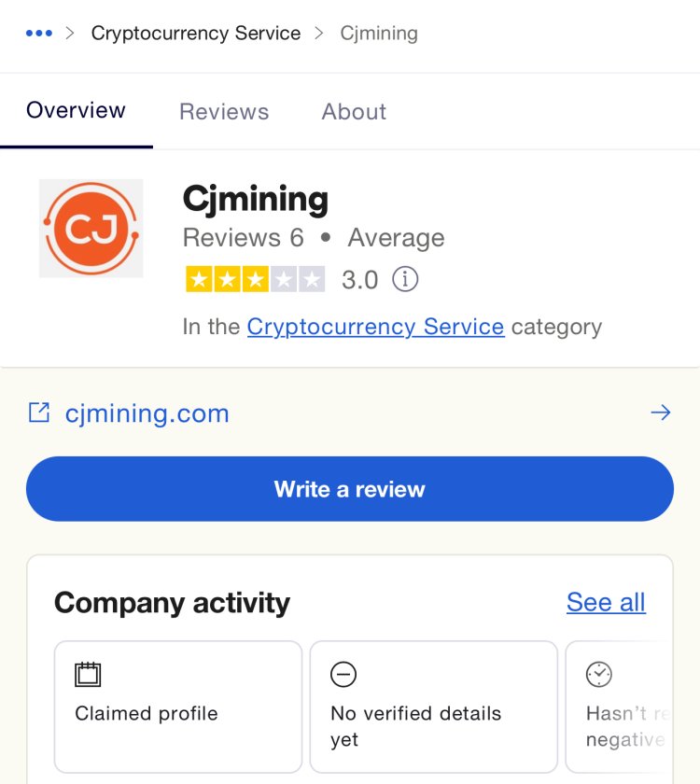Expand the collapsed breadcrumb dots
The width and height of the screenshot is (700, 784).
[x=39, y=34]
